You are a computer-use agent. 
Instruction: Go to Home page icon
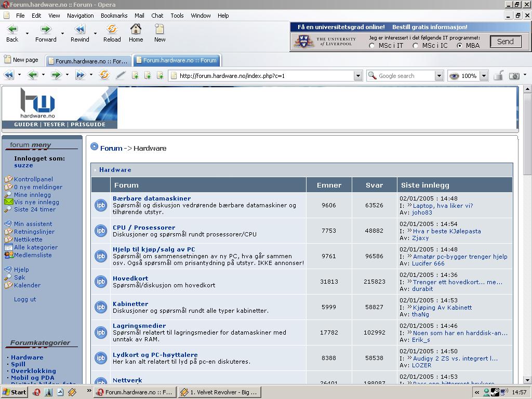point(136,29)
